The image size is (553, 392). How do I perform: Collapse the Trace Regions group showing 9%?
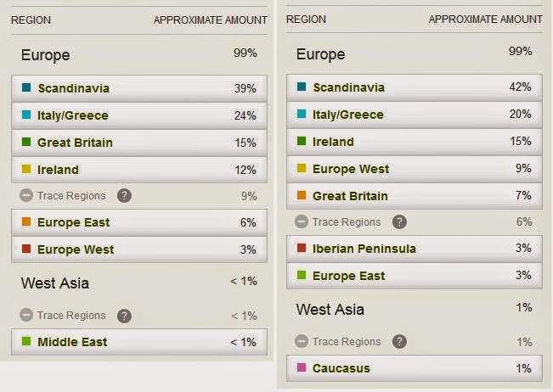pos(27,196)
